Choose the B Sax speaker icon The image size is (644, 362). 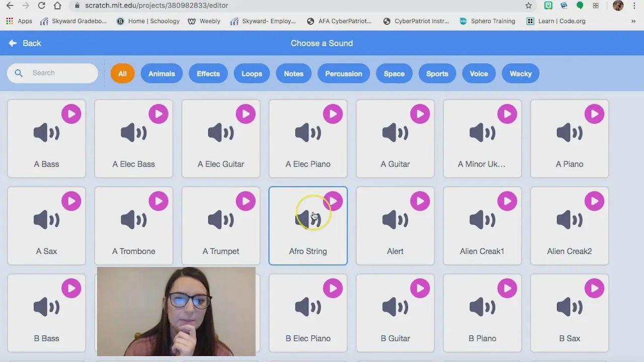[570, 307]
